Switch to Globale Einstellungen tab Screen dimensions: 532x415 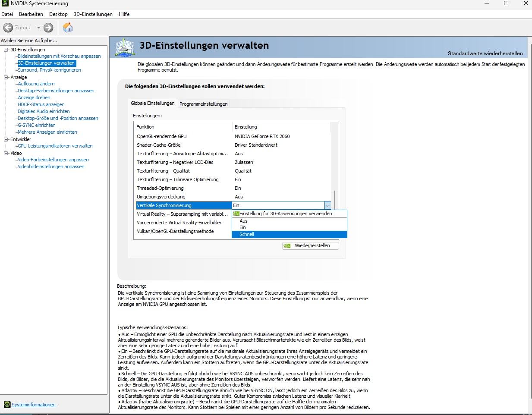click(x=153, y=104)
